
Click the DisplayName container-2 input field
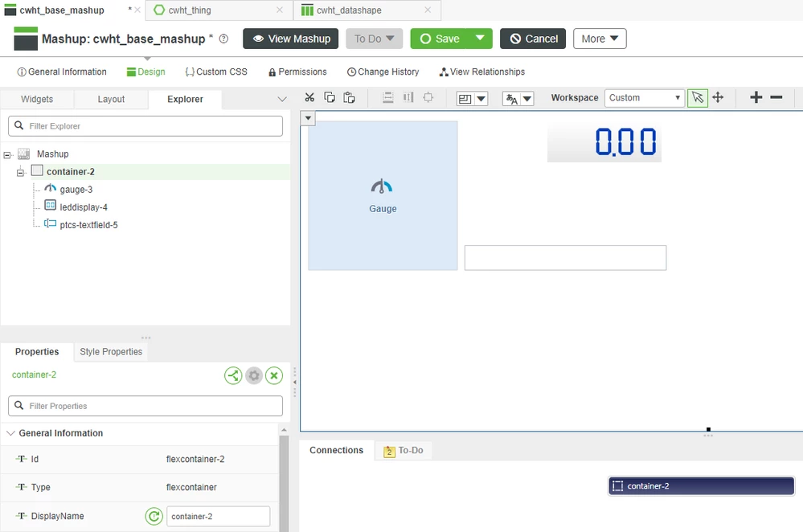coord(218,516)
